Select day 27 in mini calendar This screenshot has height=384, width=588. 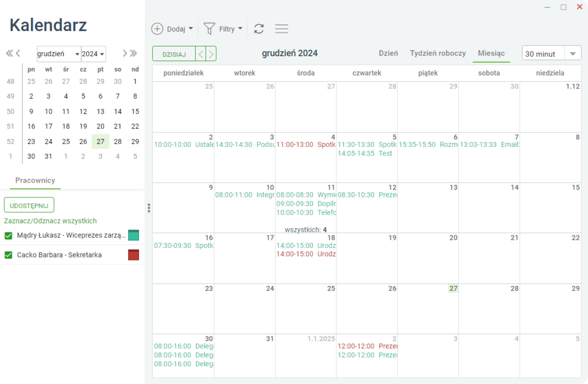[100, 141]
